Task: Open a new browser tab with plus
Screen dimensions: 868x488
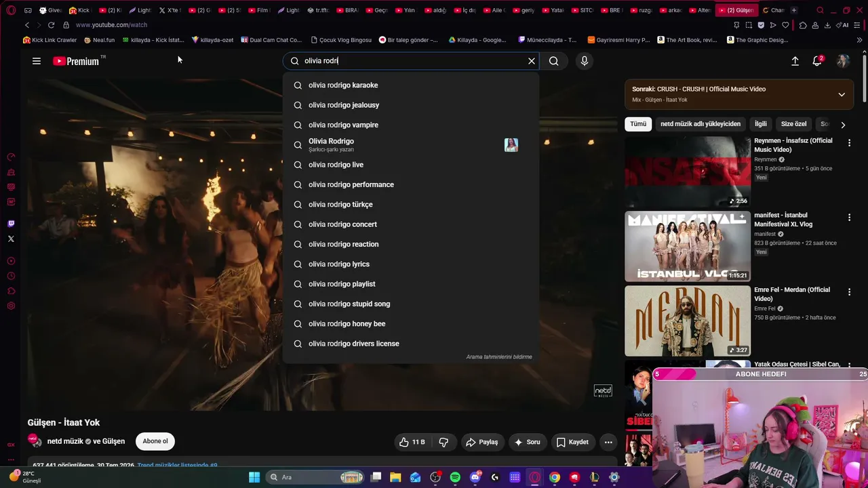Action: click(794, 10)
